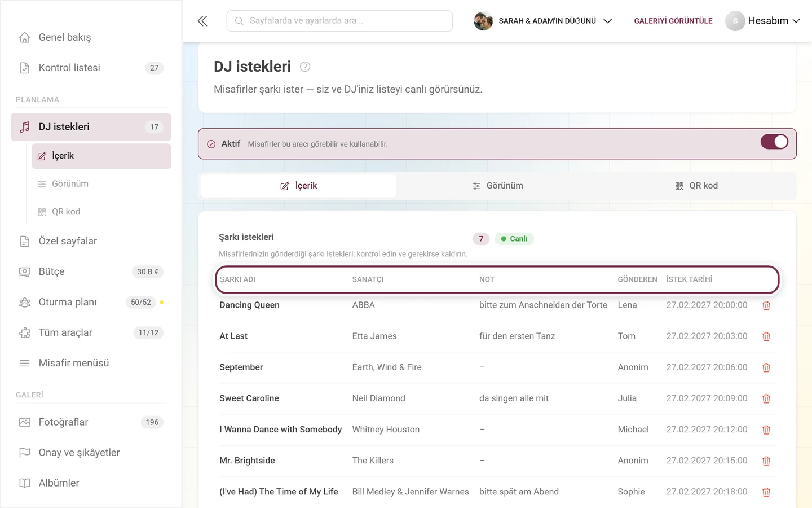Open Bütçe in the sidebar
This screenshot has height=508, width=812.
[91, 271]
